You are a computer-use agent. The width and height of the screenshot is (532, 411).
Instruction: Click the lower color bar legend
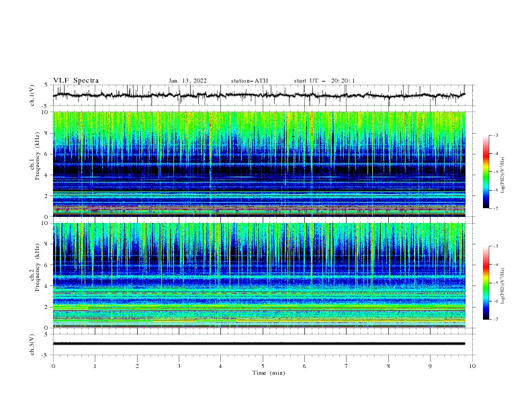(486, 283)
